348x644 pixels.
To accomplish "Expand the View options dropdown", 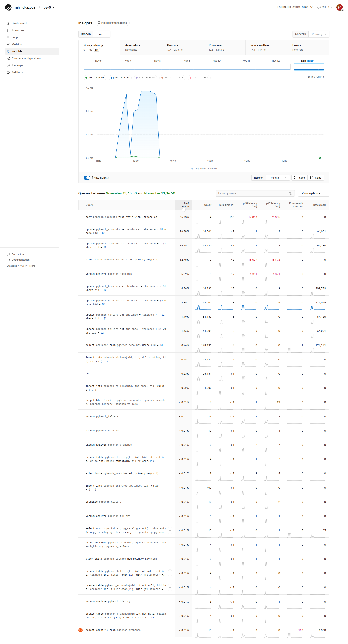I will (x=313, y=193).
